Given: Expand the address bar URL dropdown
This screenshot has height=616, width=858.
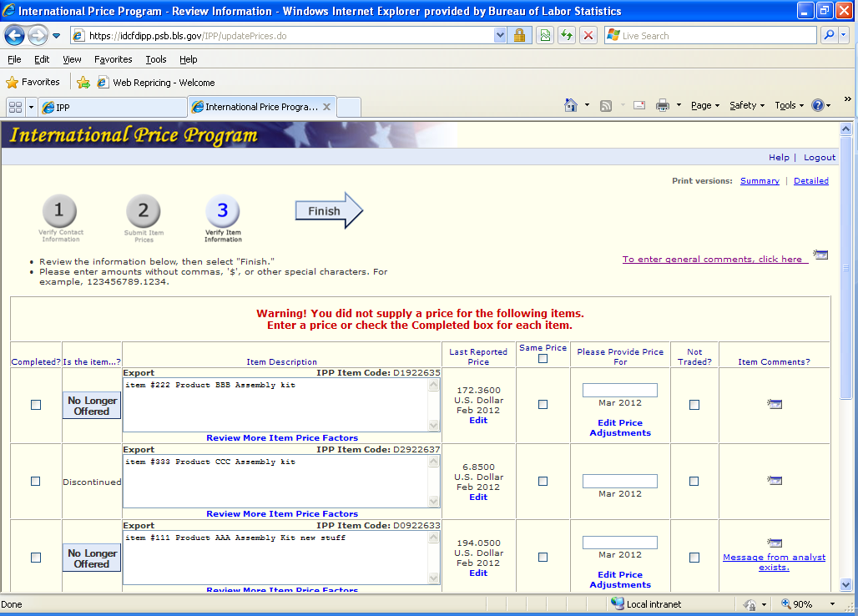Looking at the screenshot, I should click(x=500, y=36).
